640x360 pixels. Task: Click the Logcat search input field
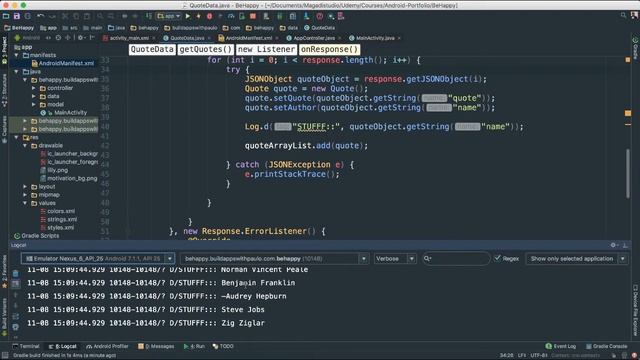(x=456, y=258)
